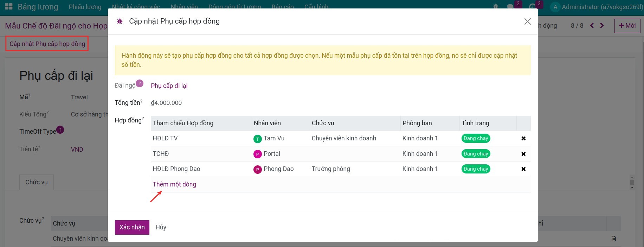Go to the previous record arrow
Screen dimensions: 644x247
[x=592, y=26]
